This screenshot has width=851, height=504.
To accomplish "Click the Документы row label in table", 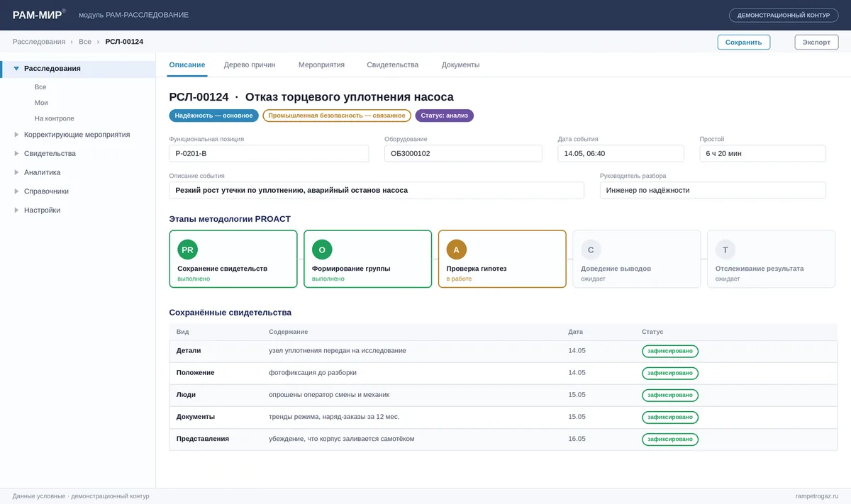I will (x=196, y=417).
